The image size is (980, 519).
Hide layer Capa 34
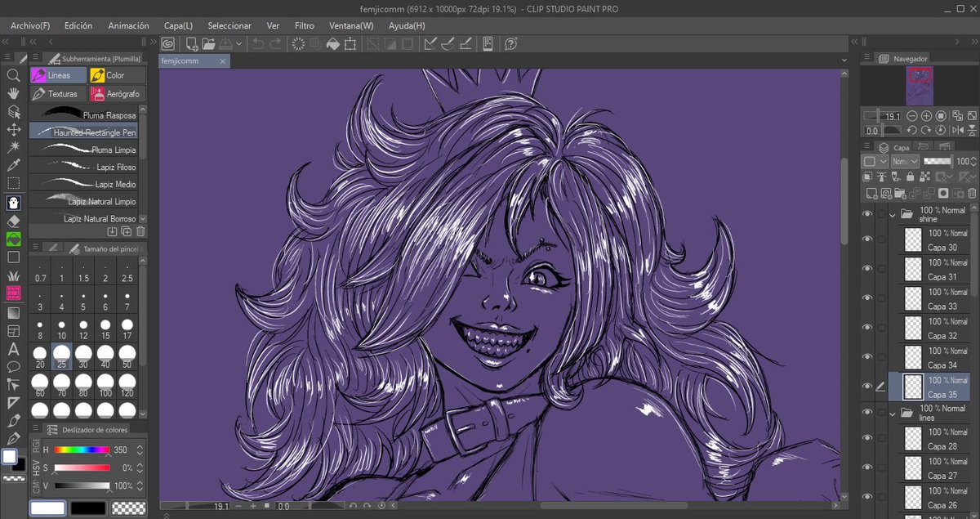(x=868, y=356)
